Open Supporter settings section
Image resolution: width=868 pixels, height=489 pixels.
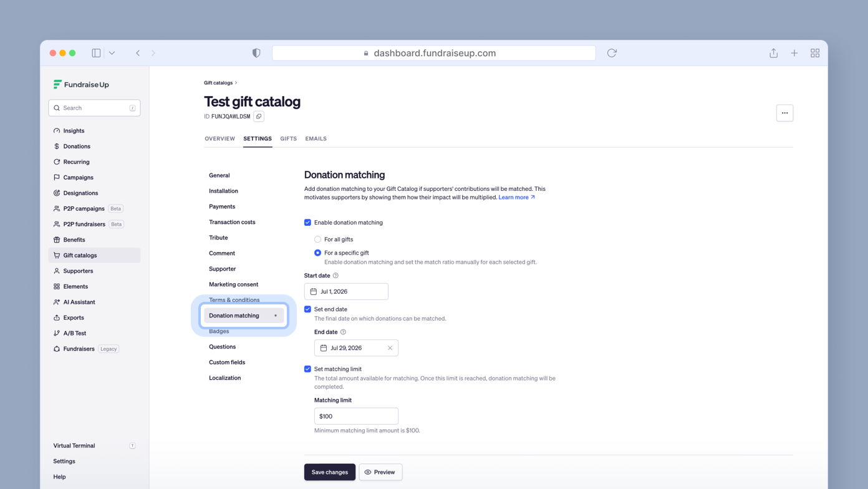pos(222,269)
